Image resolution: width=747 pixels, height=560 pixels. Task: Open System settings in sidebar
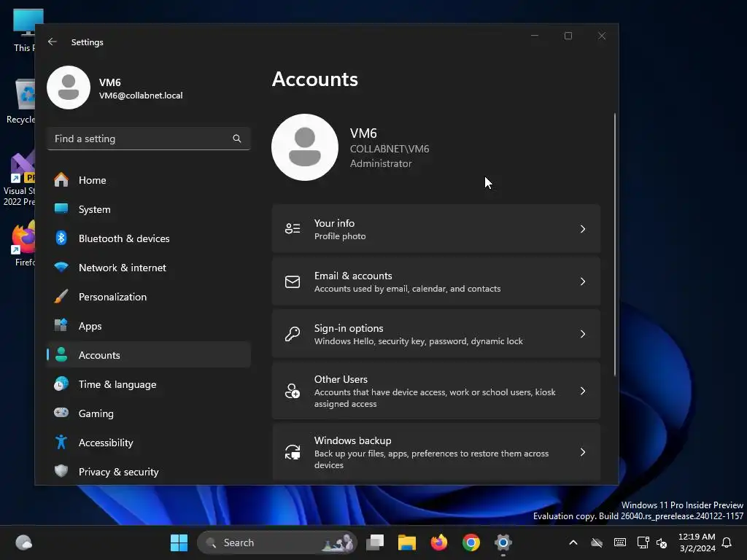pos(149,209)
